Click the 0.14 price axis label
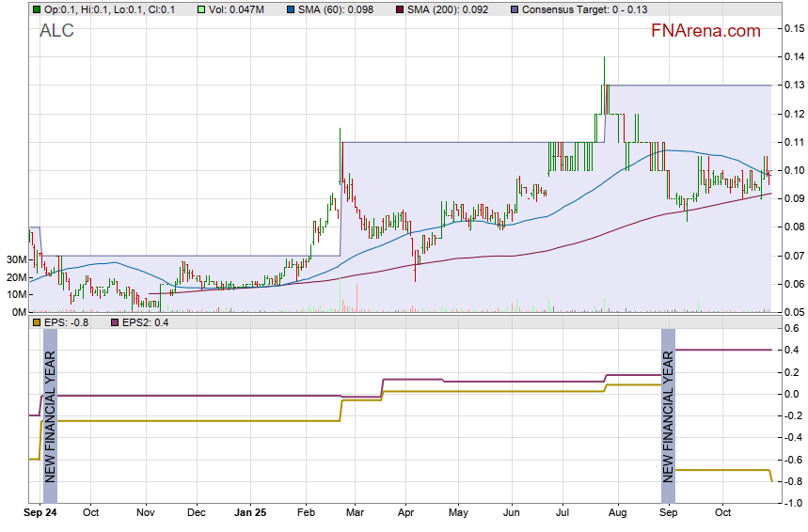 (792, 57)
